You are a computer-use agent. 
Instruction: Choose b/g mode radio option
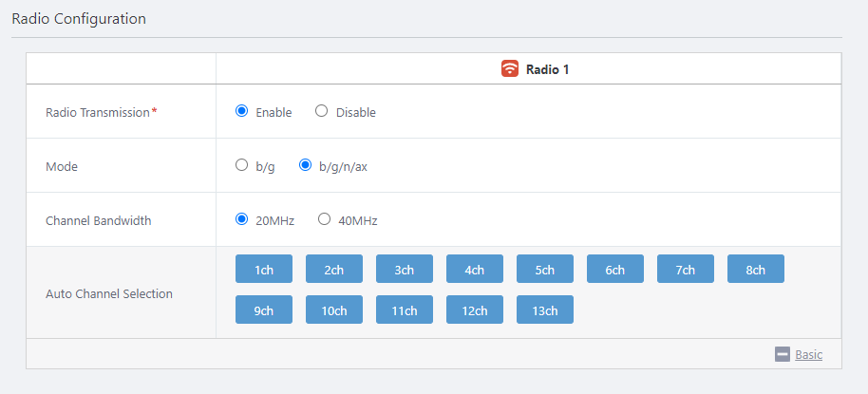(241, 165)
